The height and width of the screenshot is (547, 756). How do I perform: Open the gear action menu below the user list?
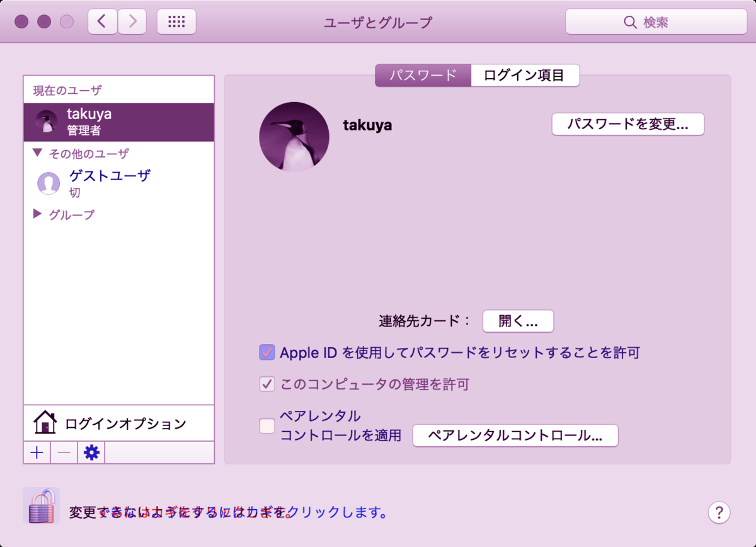point(90,452)
